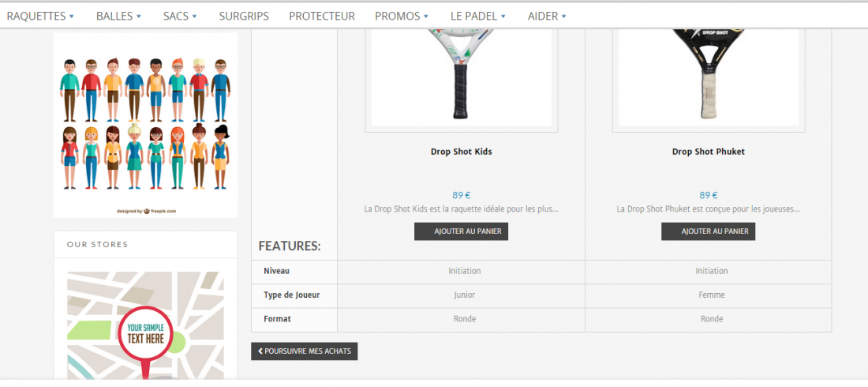The width and height of the screenshot is (868, 387).
Task: Click the Drop Shot Kids description text
Action: pos(461,209)
